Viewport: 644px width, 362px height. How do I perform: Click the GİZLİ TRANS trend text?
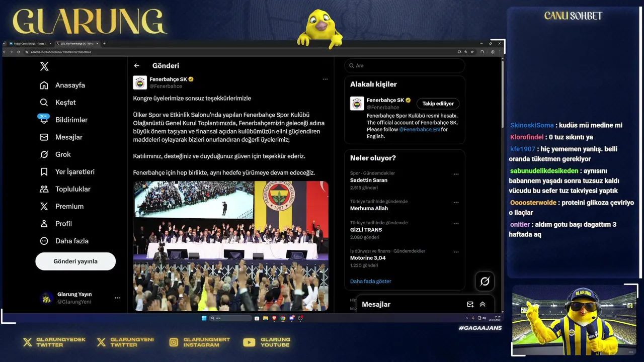click(x=366, y=230)
